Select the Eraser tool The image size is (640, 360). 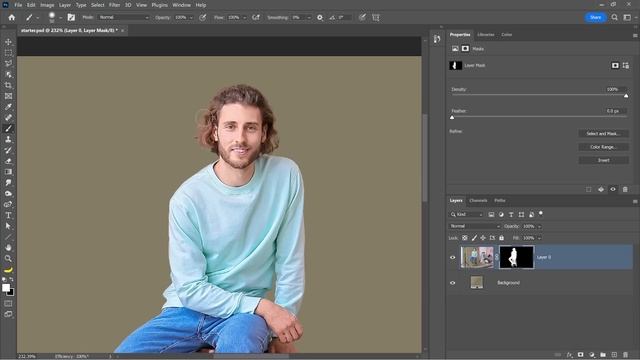click(x=8, y=161)
